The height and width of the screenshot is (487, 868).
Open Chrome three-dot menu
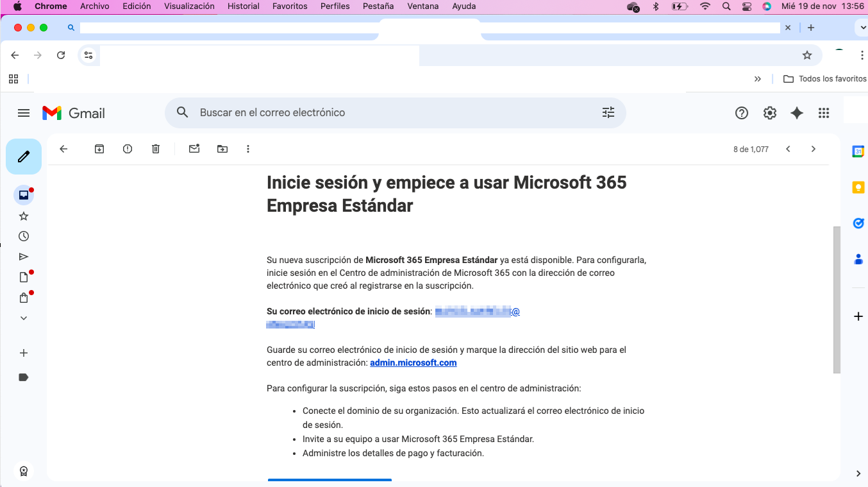pos(862,55)
